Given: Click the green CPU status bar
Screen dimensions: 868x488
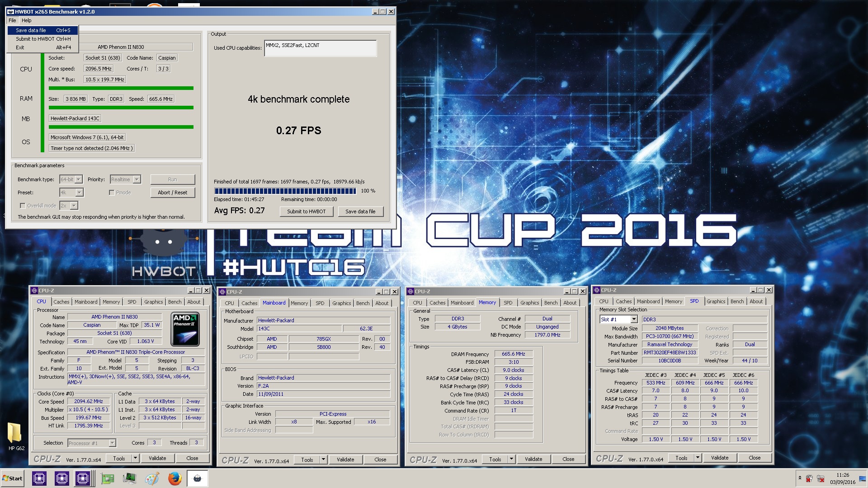Looking at the screenshot, I should click(x=121, y=88).
